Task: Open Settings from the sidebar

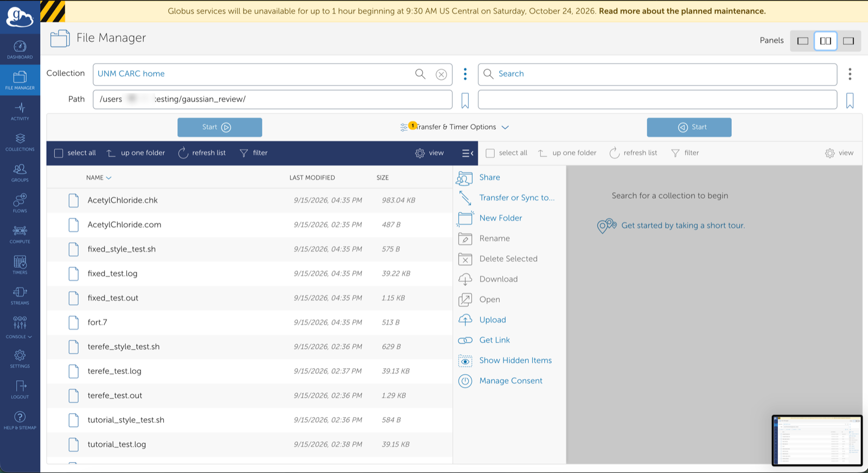Action: point(20,359)
